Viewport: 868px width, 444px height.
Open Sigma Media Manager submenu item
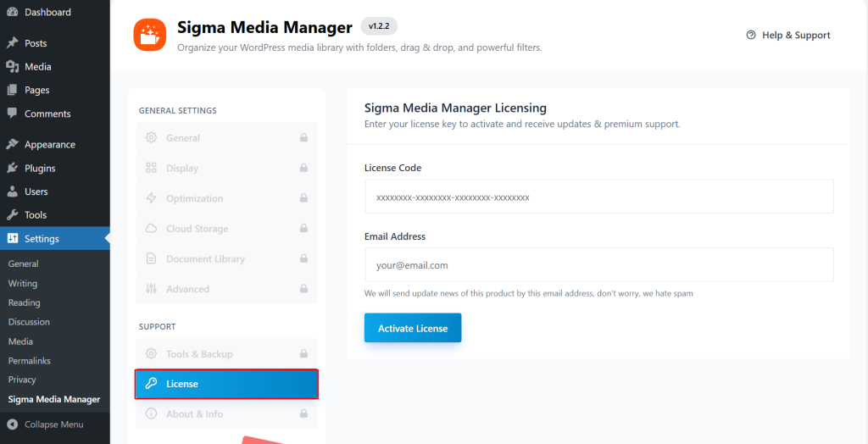(54, 399)
